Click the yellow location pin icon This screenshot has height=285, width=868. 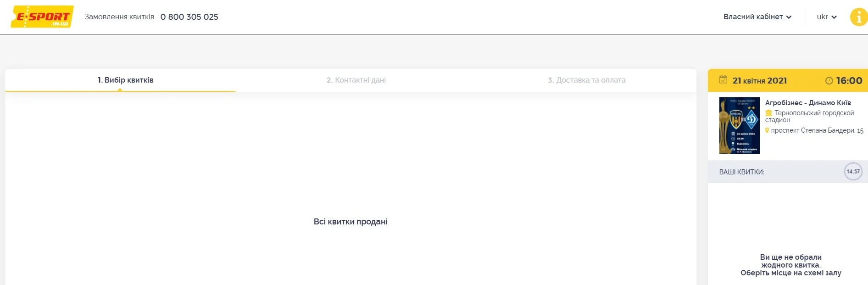[x=767, y=130]
